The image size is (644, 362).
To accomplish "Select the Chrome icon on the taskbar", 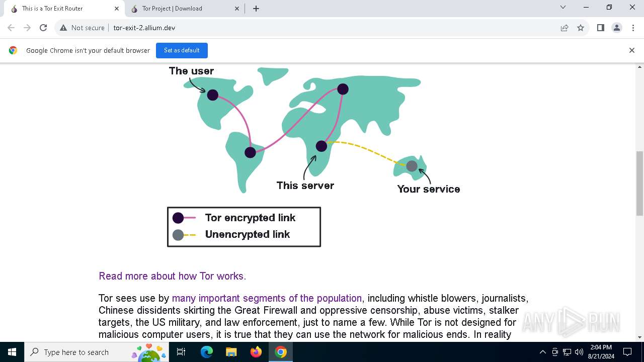I will coord(281,352).
